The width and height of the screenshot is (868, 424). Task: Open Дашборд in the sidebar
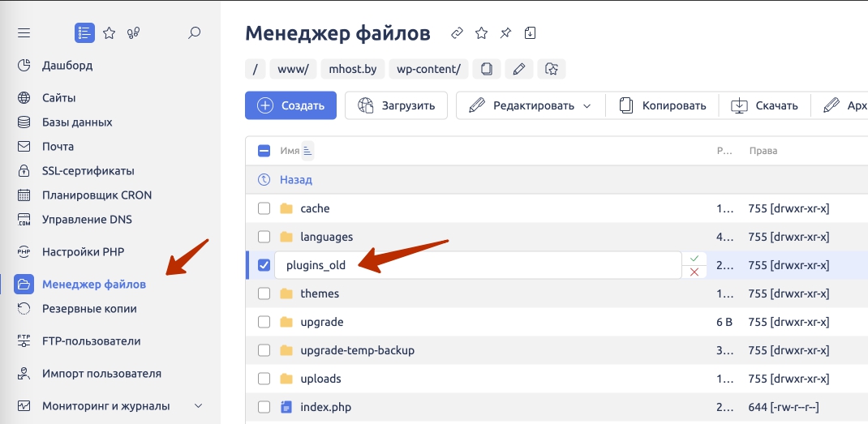(67, 66)
